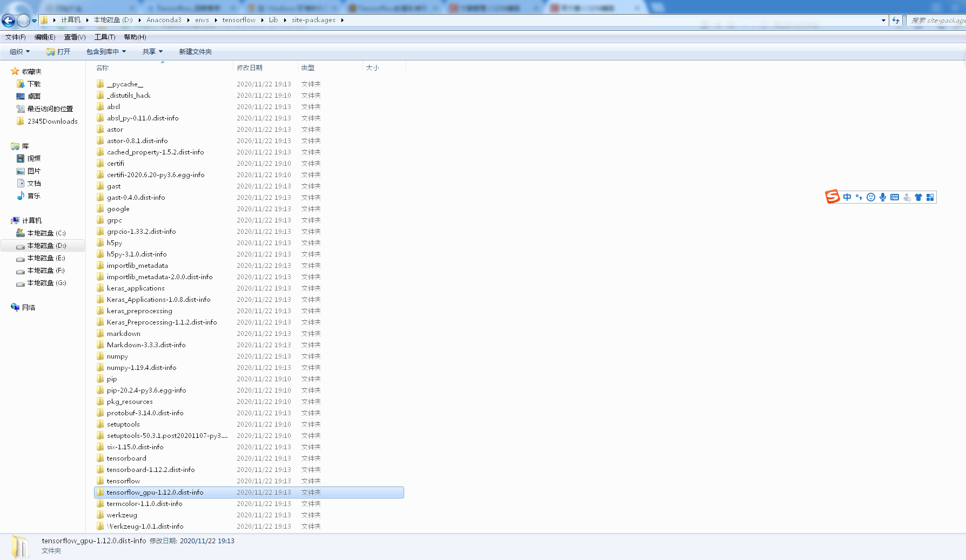Screen dimensions: 966x560
Task: Click Sogou voice input microphone icon
Action: tap(883, 197)
